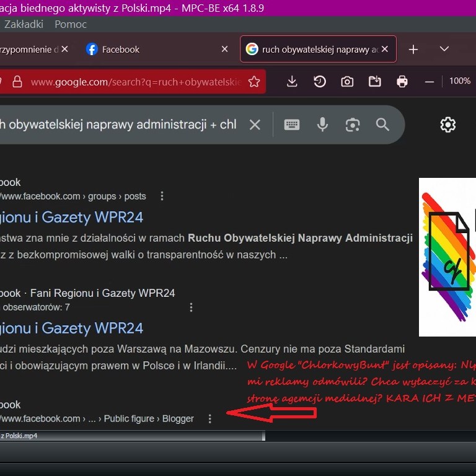Open three-dot menu beside obserwatorów: 7
Screen dimensions: 476x476
click(191, 307)
